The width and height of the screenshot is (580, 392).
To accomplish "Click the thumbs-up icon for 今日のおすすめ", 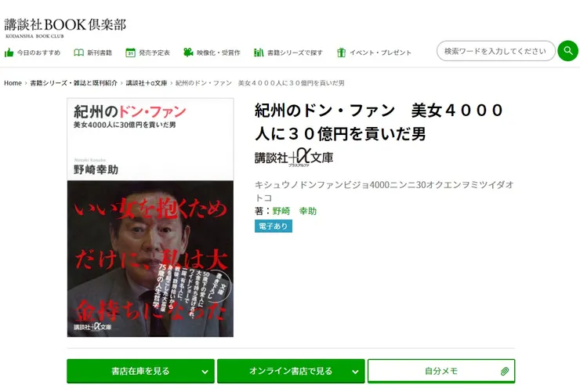I will pyautogui.click(x=9, y=53).
